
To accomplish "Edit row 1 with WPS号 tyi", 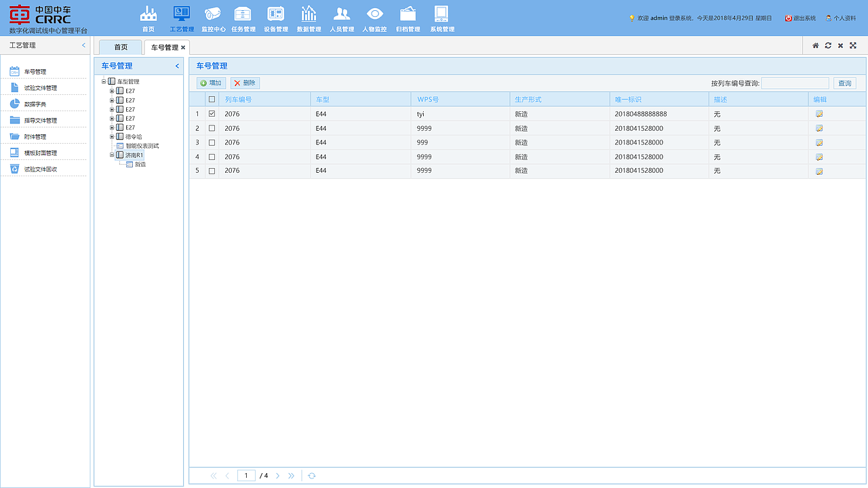I will [819, 114].
